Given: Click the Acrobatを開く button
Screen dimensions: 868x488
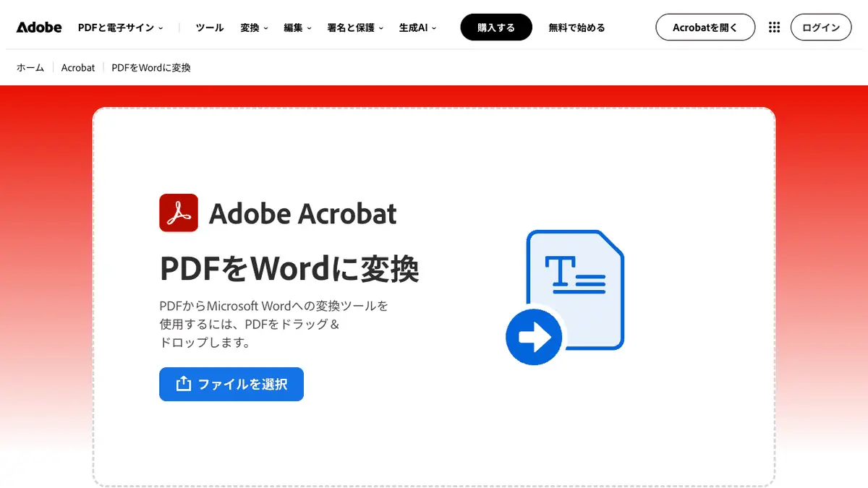Looking at the screenshot, I should coord(705,27).
